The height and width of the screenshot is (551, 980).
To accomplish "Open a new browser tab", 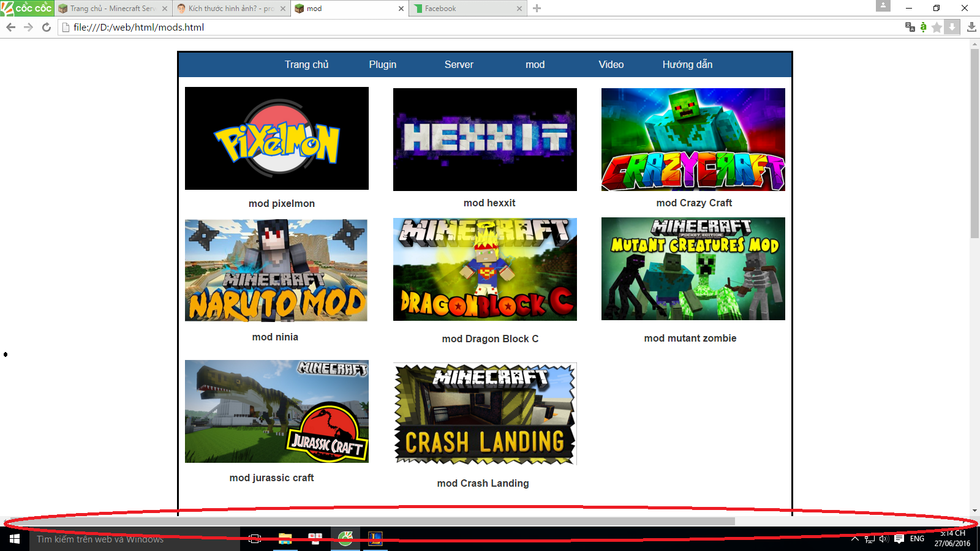I will pos(537,9).
